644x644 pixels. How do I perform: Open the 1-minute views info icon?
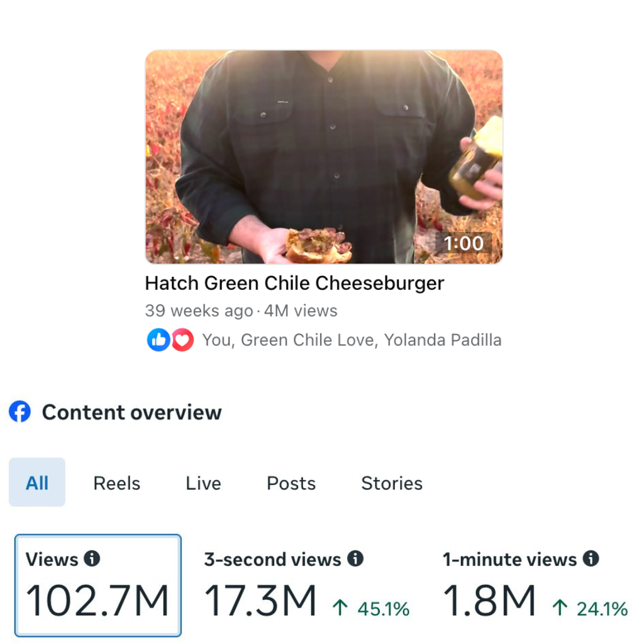[x=591, y=558]
